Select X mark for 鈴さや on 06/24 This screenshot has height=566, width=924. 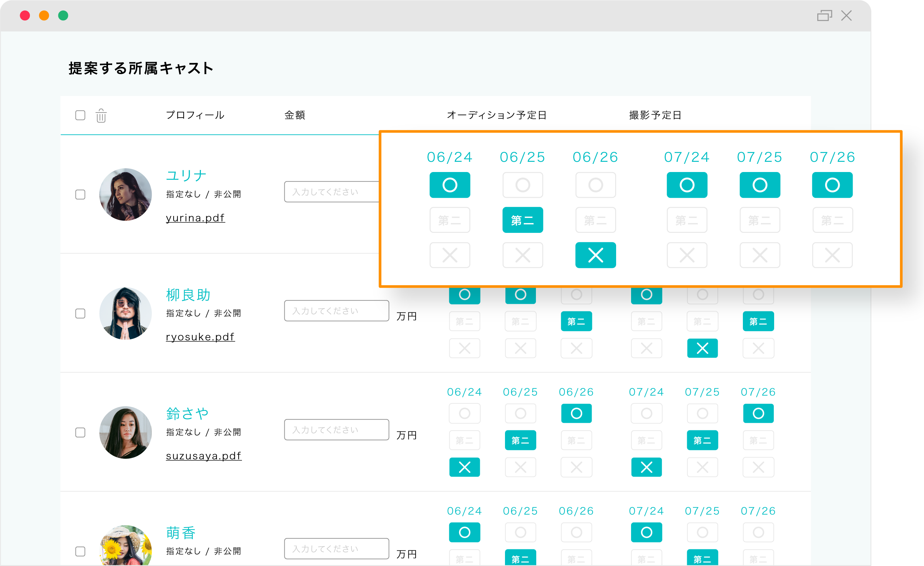pos(465,467)
